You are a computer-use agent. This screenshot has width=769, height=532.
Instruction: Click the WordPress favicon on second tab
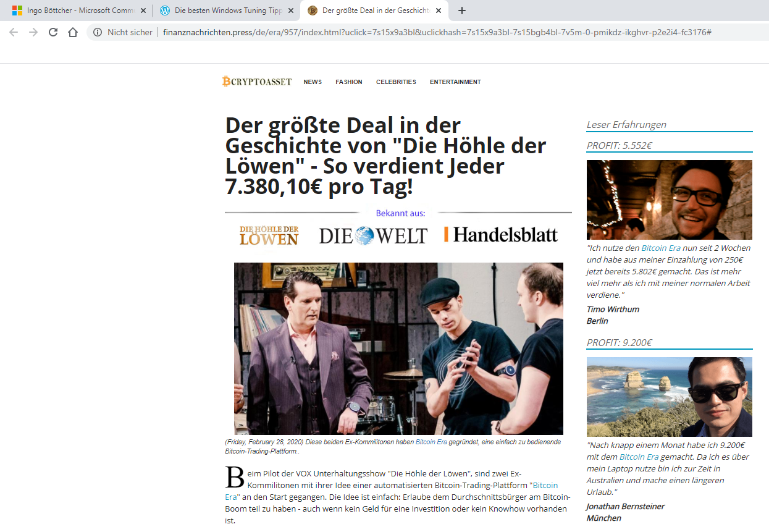pyautogui.click(x=165, y=11)
